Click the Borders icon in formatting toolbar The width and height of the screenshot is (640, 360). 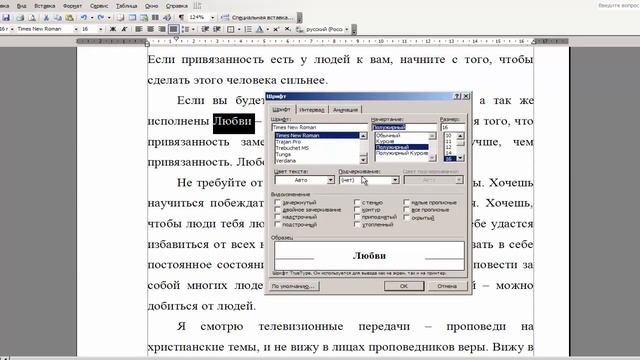click(231, 29)
